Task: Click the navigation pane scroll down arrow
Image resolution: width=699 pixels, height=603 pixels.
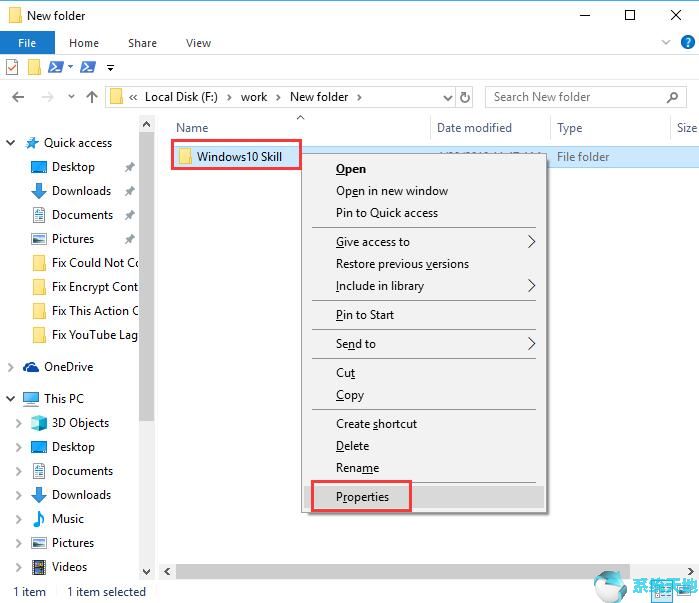Action: (x=146, y=571)
